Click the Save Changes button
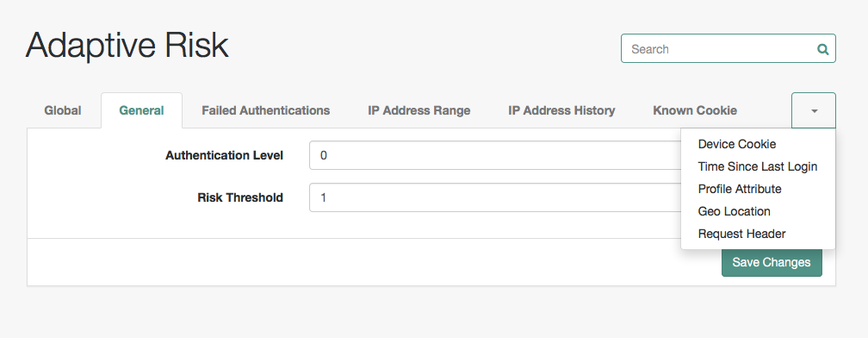This screenshot has width=868, height=338. tap(772, 262)
